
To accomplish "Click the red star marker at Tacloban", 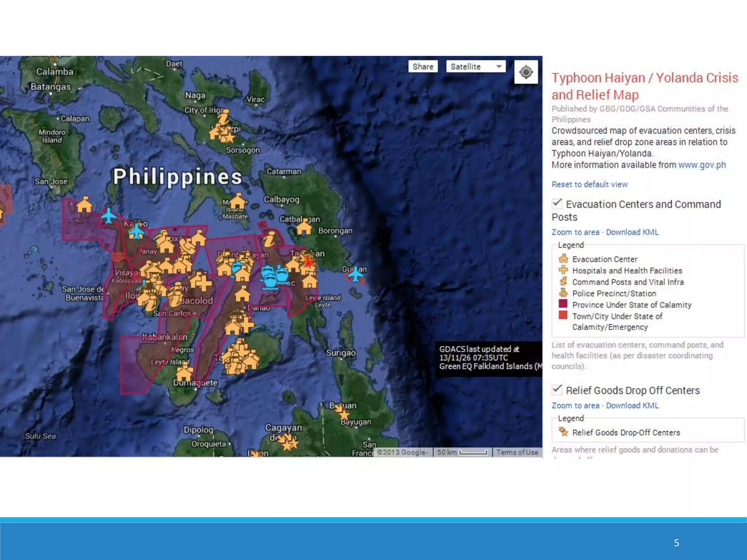I will pos(308,262).
